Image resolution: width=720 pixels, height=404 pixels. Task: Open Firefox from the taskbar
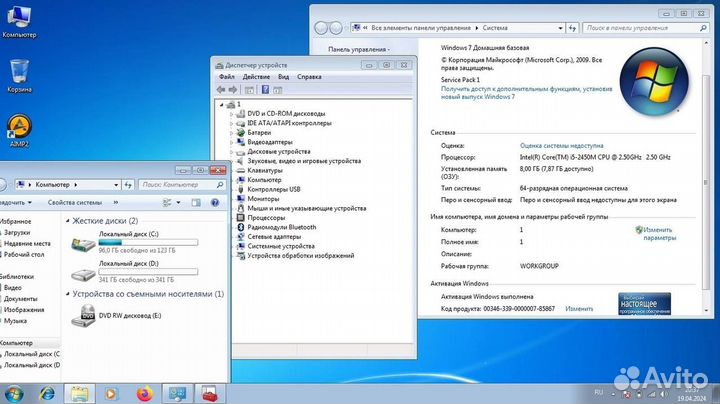(x=145, y=394)
